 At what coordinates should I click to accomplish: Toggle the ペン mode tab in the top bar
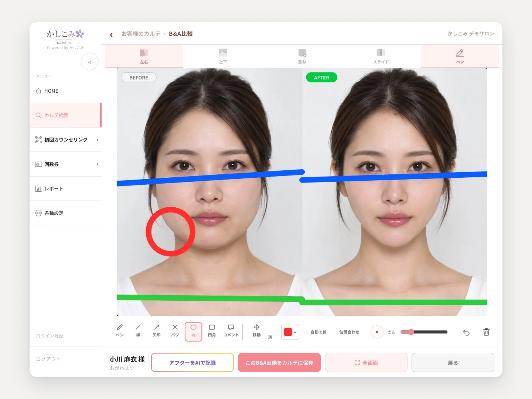click(460, 56)
